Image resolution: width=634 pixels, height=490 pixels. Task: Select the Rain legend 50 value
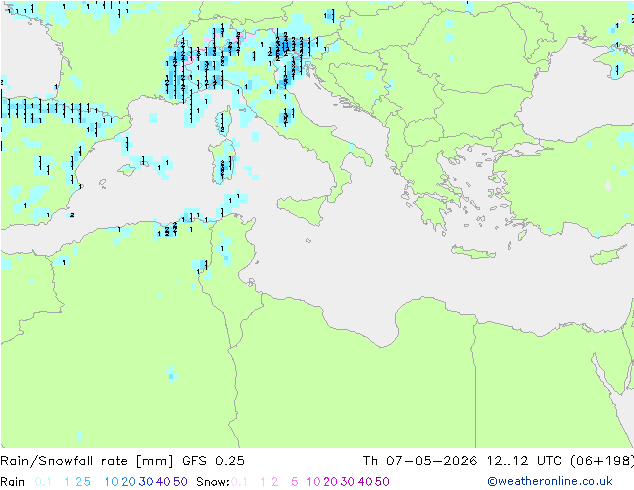[x=180, y=482]
